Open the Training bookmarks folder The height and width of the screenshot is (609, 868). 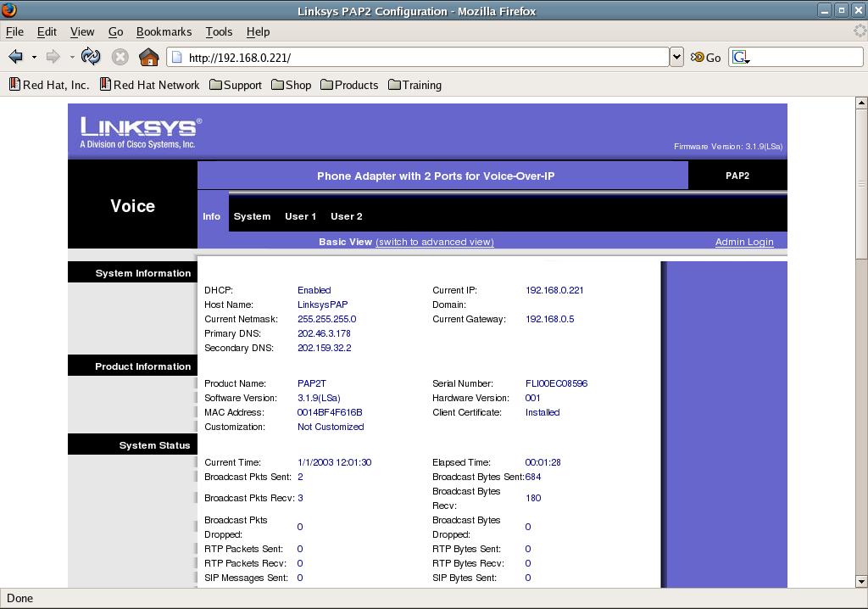415,85
